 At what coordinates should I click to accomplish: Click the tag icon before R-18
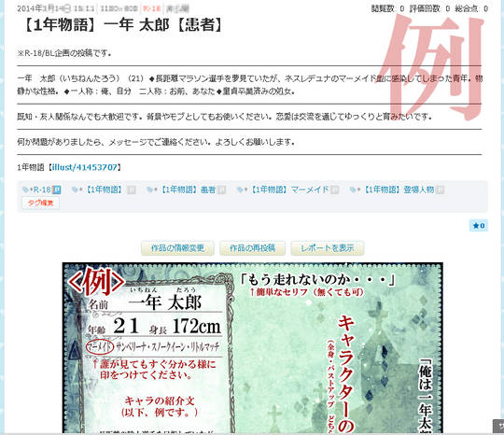pyautogui.click(x=25, y=190)
